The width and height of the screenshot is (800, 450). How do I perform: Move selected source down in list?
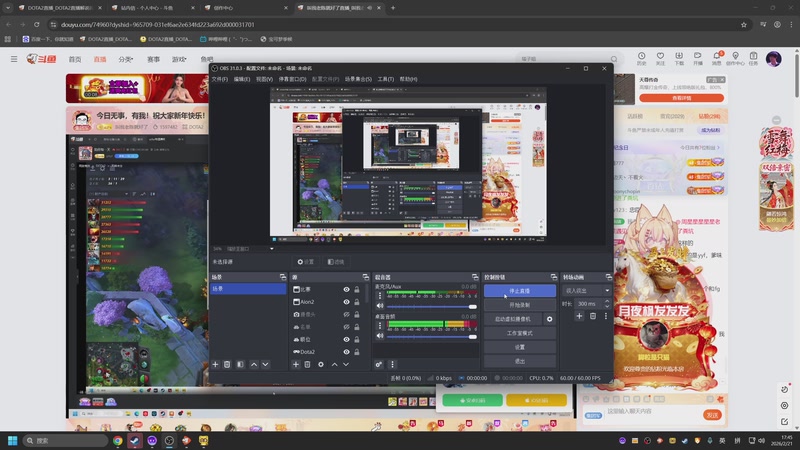(346, 364)
